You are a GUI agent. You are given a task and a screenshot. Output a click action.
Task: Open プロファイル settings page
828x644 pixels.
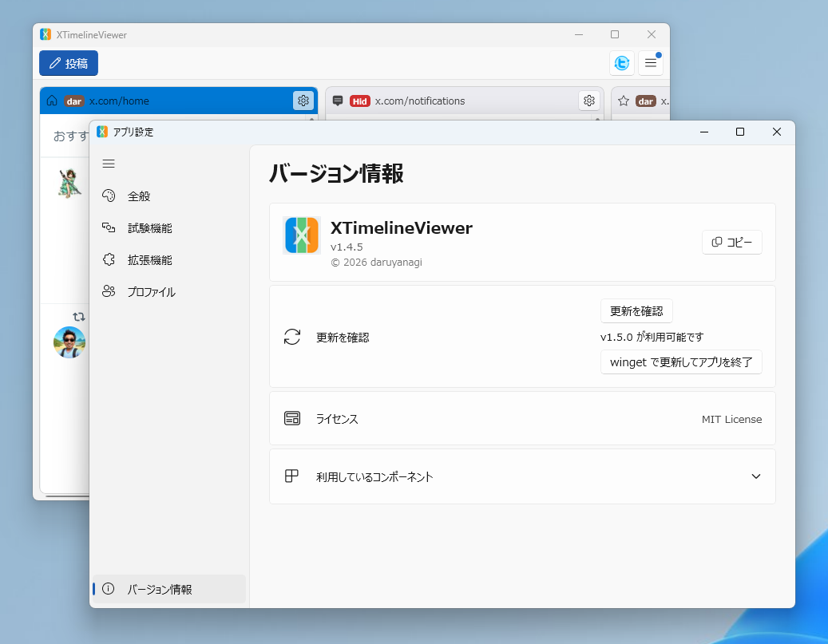pos(169,292)
